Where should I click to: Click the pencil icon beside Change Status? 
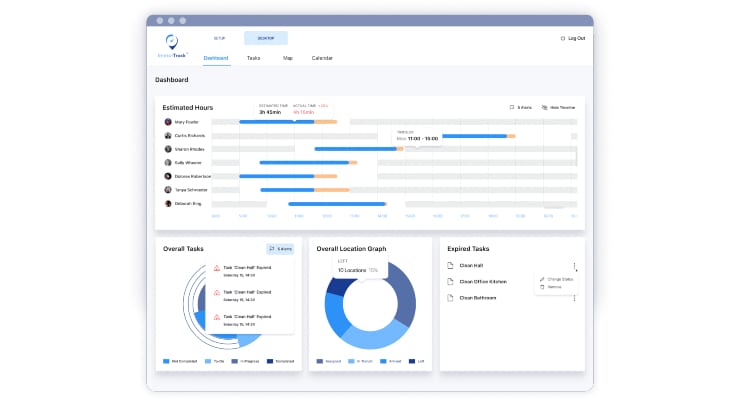point(542,279)
